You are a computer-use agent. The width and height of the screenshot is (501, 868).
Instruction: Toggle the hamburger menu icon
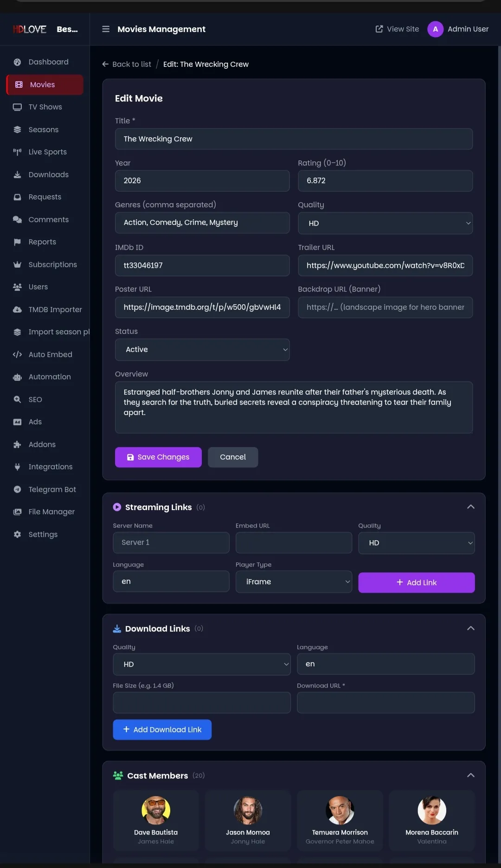106,29
